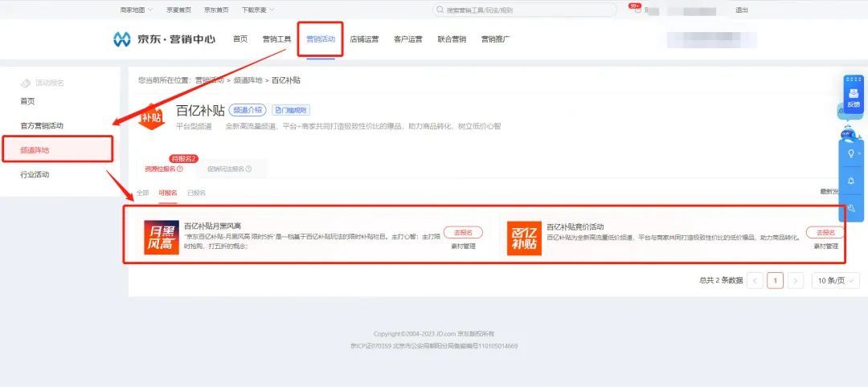Open 频道阵地 in the left sidebar

pos(58,149)
